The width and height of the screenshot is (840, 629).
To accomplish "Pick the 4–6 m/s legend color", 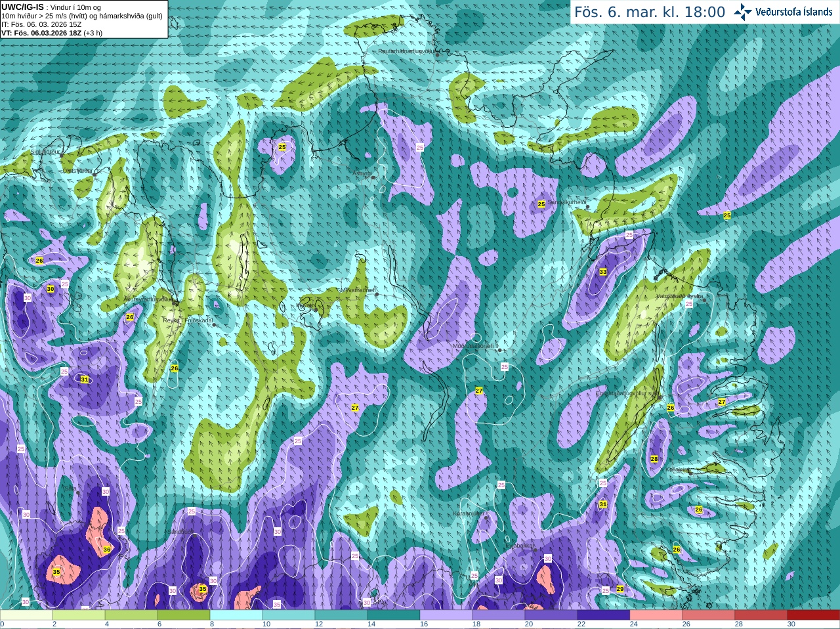I will point(131,615).
